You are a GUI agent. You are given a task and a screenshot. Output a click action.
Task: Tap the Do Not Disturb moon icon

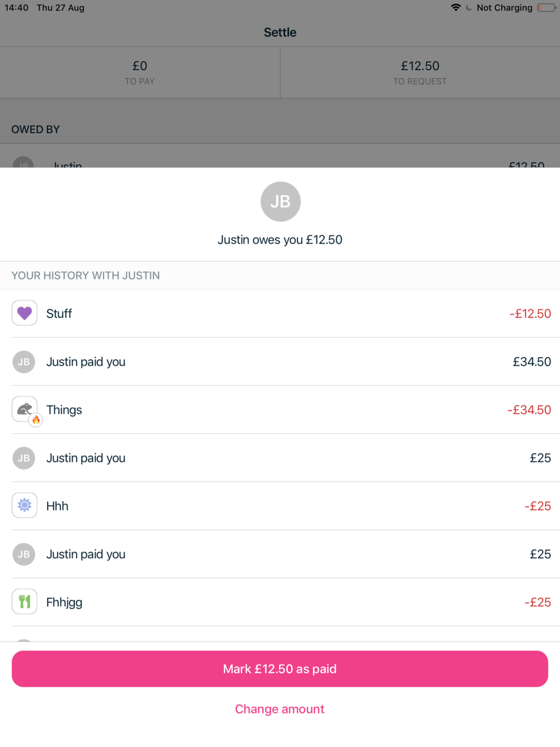[x=469, y=8]
